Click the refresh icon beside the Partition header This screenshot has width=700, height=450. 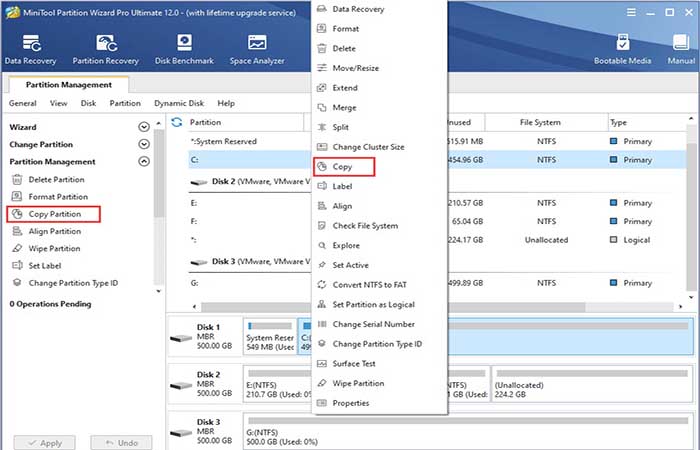coord(177,122)
